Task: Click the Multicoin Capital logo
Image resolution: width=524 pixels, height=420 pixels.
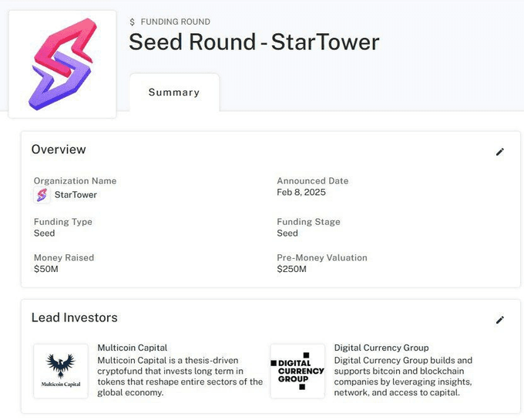Action: (61, 371)
